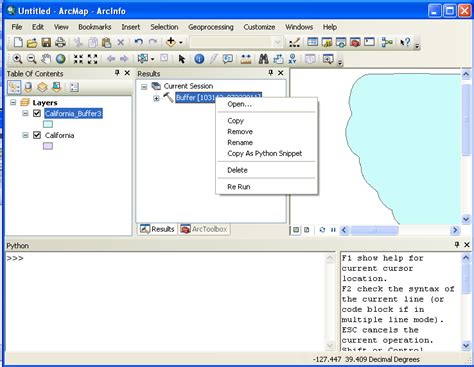Click the map horizontal scrollbar thumb
Screen dimensions: 474x367
coord(374,230)
